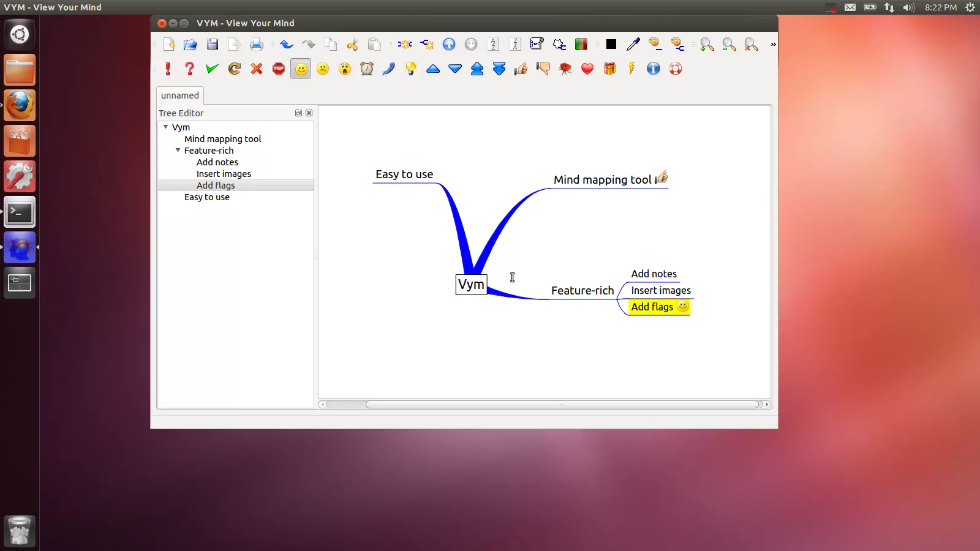Toggle the brown circular arrow flag
The image size is (980, 551).
coord(234,69)
